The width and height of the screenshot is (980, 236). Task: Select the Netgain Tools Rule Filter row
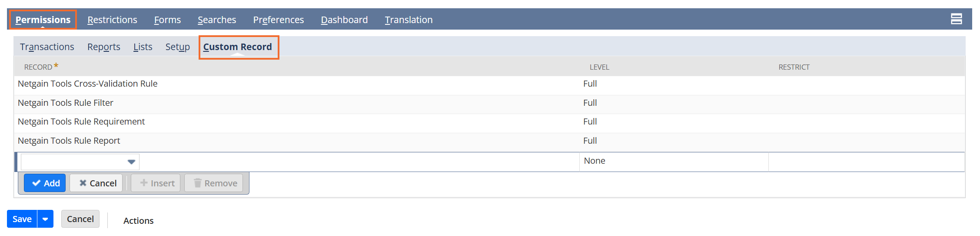coord(489,103)
